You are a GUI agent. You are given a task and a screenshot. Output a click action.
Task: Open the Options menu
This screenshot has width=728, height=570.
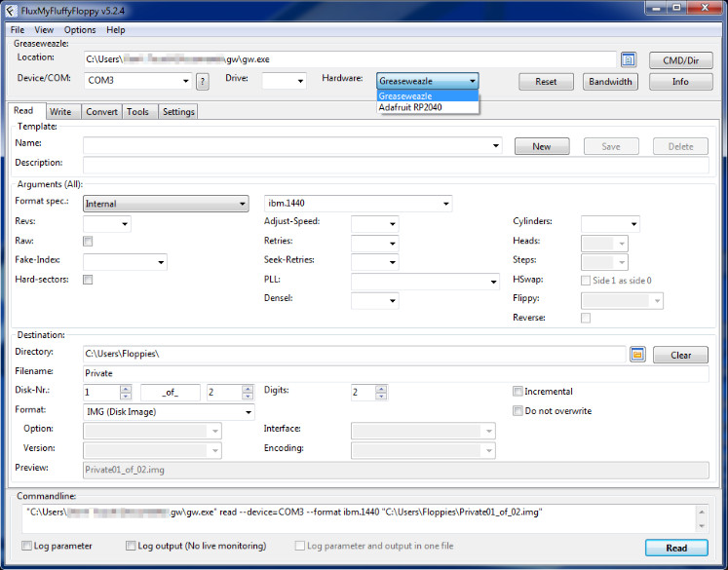(80, 30)
